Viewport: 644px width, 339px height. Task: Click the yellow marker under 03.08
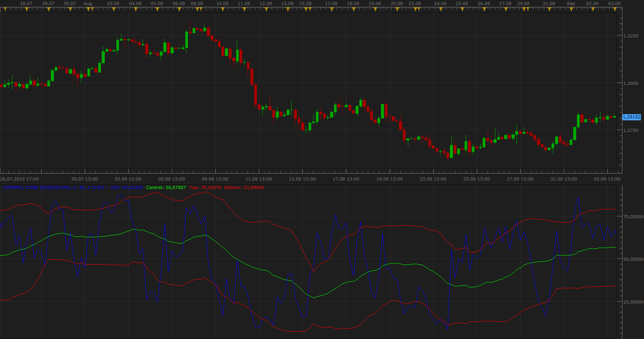click(114, 9)
